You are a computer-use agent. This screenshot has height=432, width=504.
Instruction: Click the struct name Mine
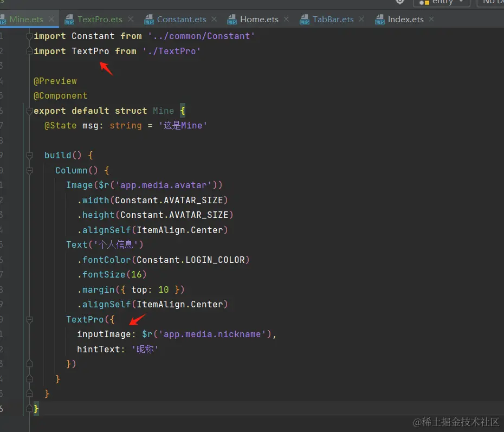click(x=163, y=111)
